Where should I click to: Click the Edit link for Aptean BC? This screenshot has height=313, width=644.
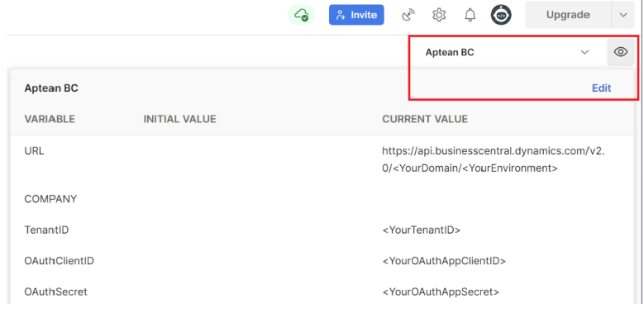tap(601, 88)
